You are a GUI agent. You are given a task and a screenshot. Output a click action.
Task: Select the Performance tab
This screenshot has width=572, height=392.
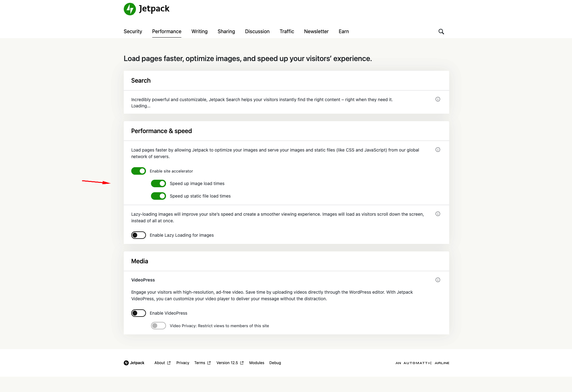pyautogui.click(x=167, y=31)
